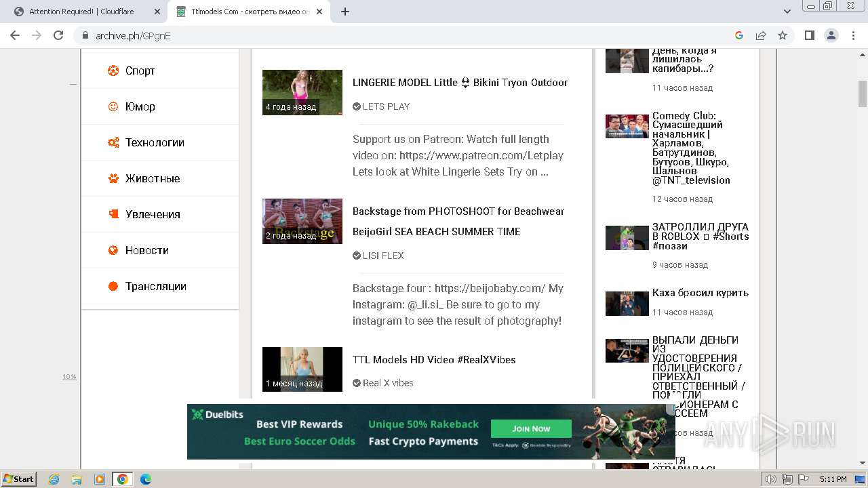View site information lock icon
This screenshot has width=868, height=488.
point(85,35)
